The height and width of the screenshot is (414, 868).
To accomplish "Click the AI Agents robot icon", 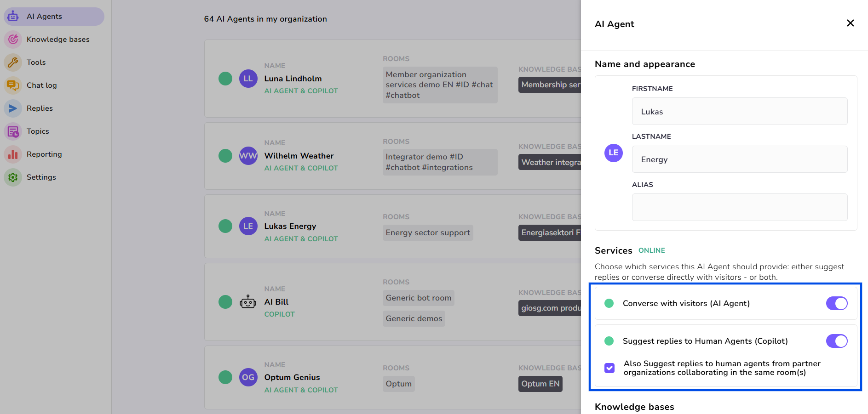I will pyautogui.click(x=13, y=17).
